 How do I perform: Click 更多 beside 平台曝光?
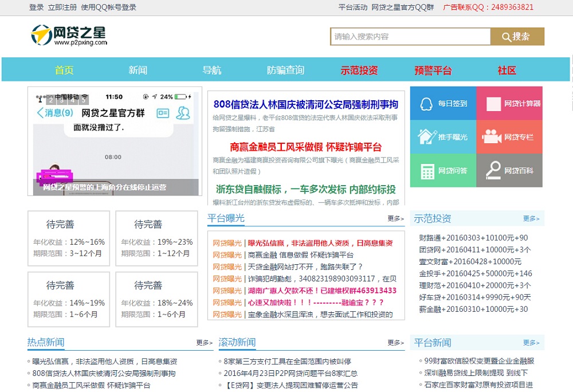coord(396,218)
